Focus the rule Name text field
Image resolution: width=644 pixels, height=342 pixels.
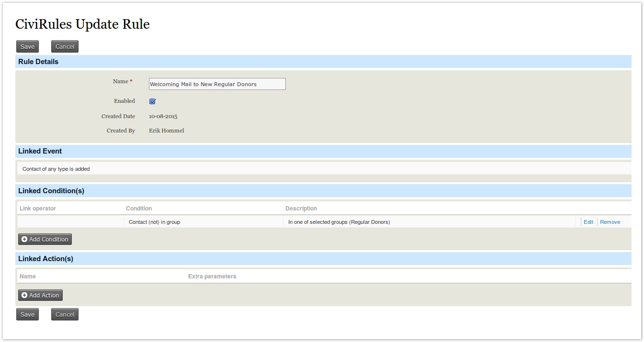217,84
